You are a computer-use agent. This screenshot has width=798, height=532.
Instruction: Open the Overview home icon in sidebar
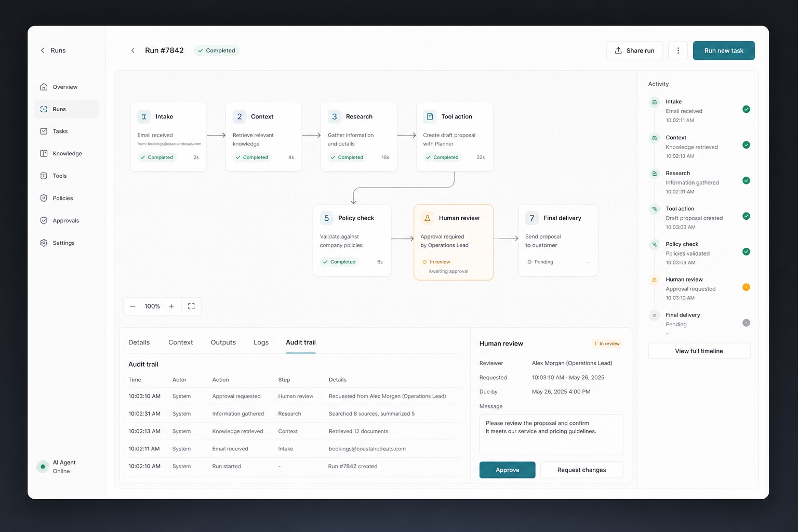44,87
